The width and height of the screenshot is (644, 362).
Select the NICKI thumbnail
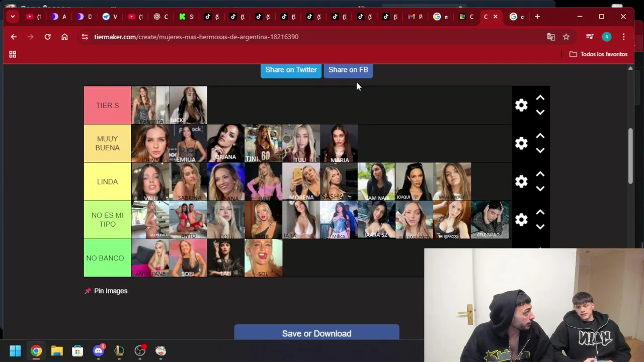(188, 105)
